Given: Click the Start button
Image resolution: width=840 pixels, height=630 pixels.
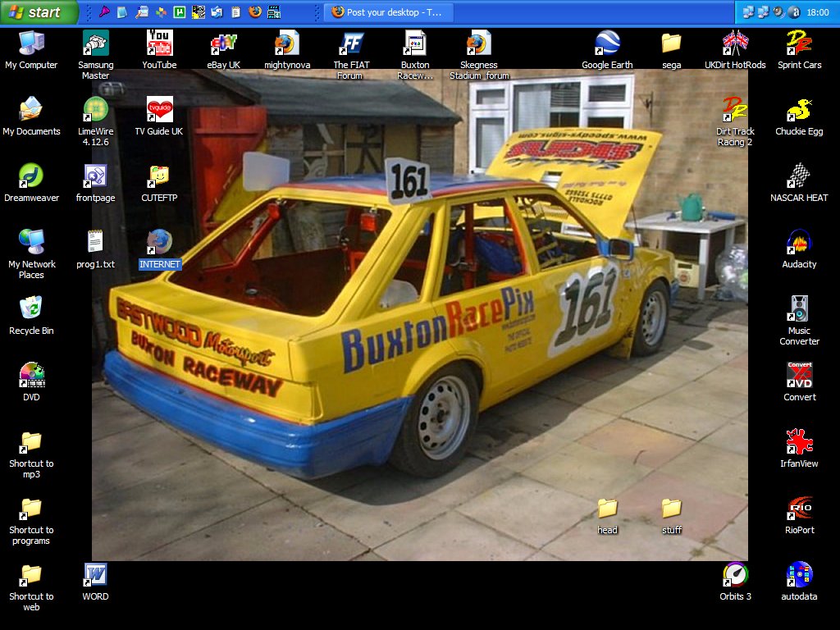Looking at the screenshot, I should 39,11.
